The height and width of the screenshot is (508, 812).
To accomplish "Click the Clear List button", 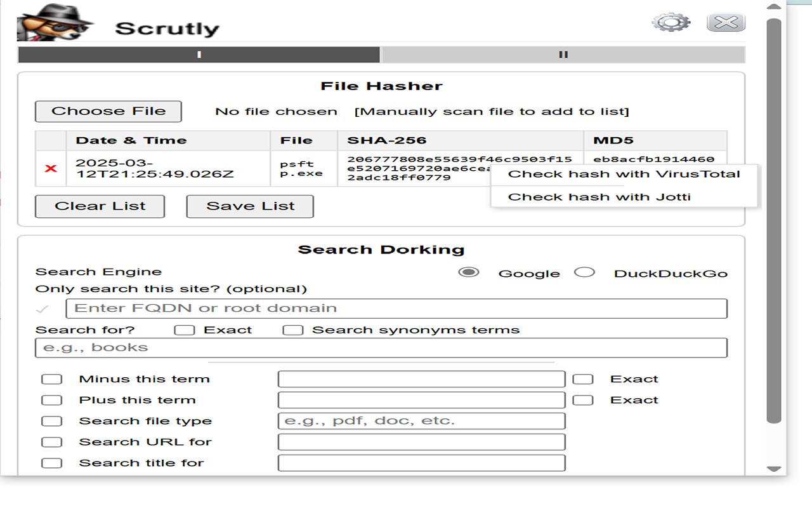I will point(100,206).
